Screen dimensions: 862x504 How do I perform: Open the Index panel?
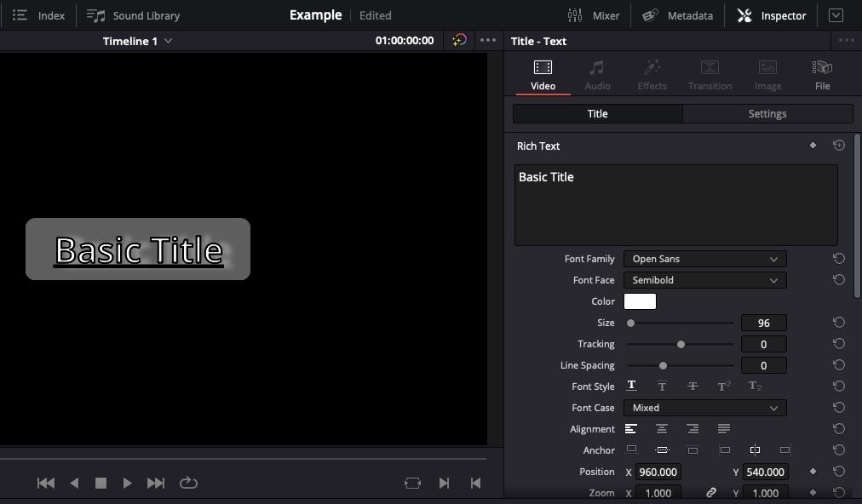[x=37, y=15]
